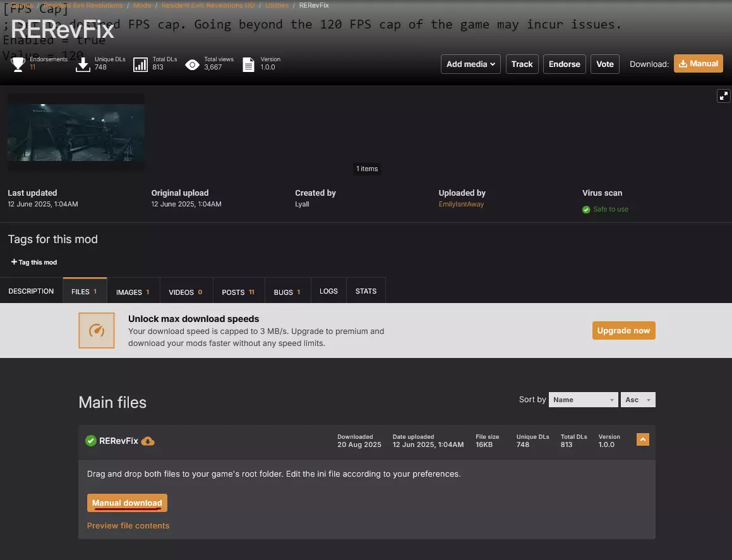
Task: Open the Videos tab
Action: 186,292
